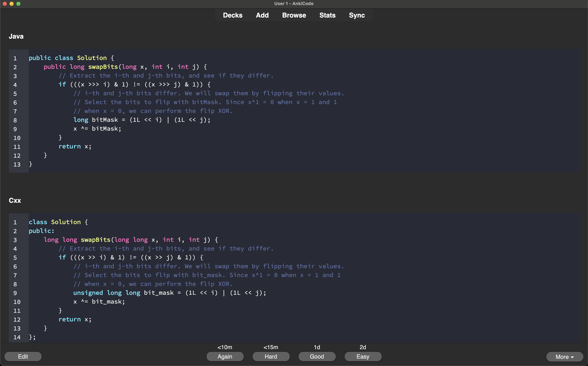Click the Cxx section heading
Screen dimensions: 588x366
(x=15, y=200)
